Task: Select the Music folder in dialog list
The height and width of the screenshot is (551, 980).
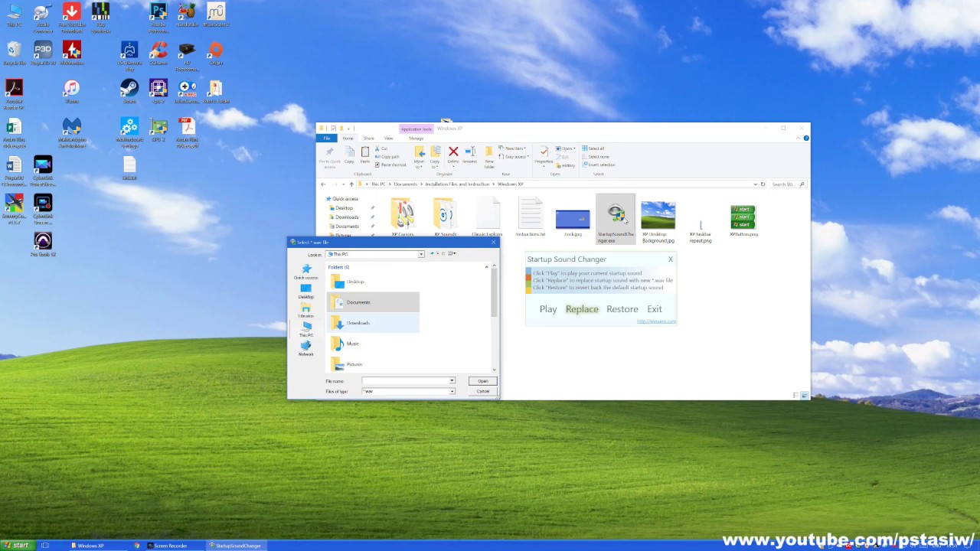Action: 373,344
